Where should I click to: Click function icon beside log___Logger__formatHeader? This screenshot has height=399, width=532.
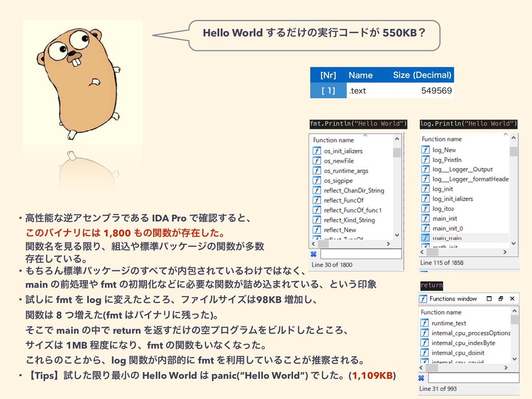click(425, 179)
